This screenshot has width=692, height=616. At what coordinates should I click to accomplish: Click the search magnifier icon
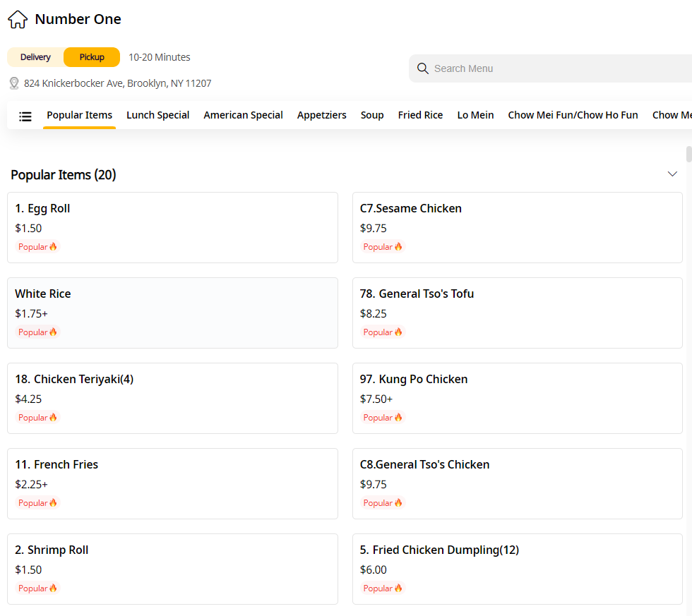423,68
